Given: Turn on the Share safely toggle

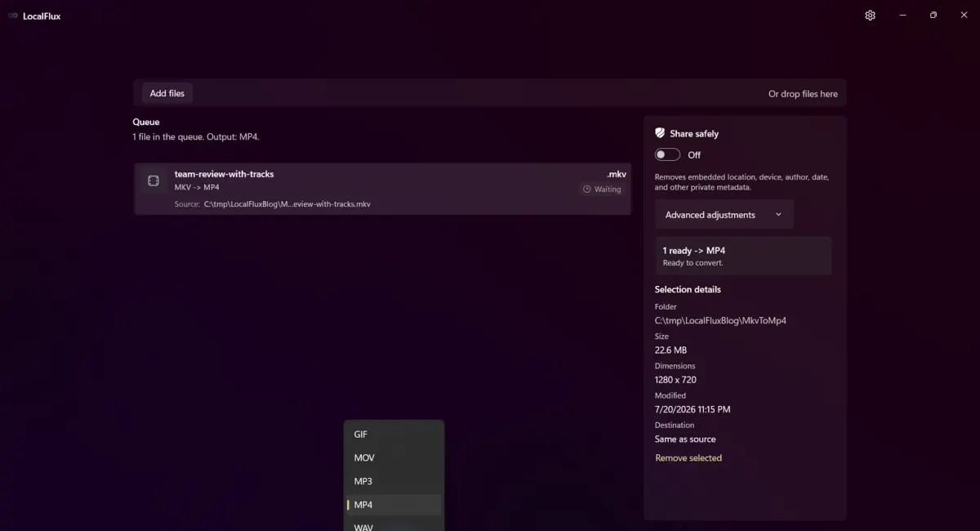Looking at the screenshot, I should (x=667, y=154).
